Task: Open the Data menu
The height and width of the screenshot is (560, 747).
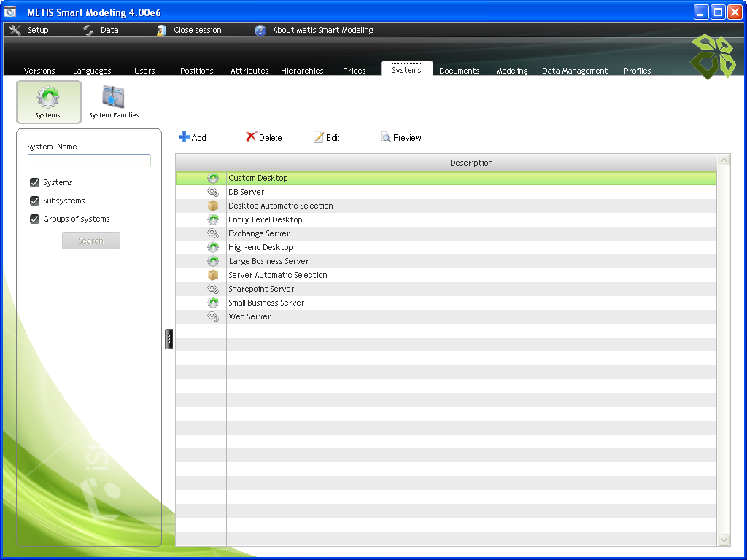Action: [109, 30]
